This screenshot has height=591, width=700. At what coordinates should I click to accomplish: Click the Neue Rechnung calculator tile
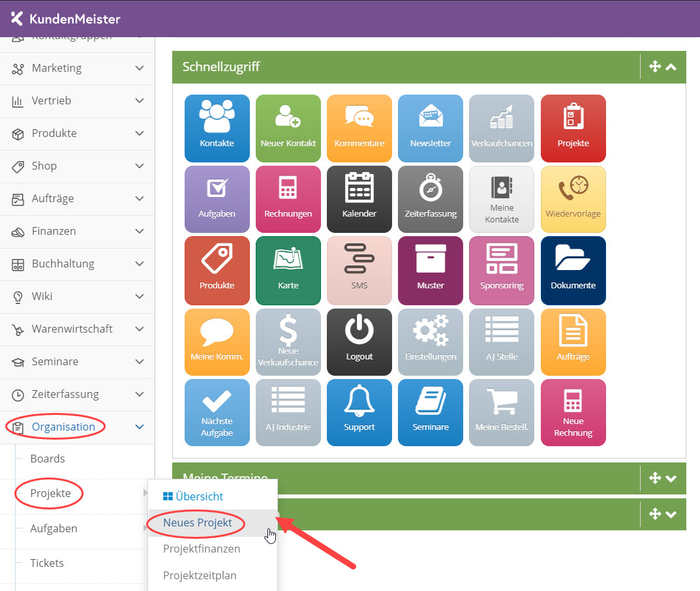[x=573, y=412]
